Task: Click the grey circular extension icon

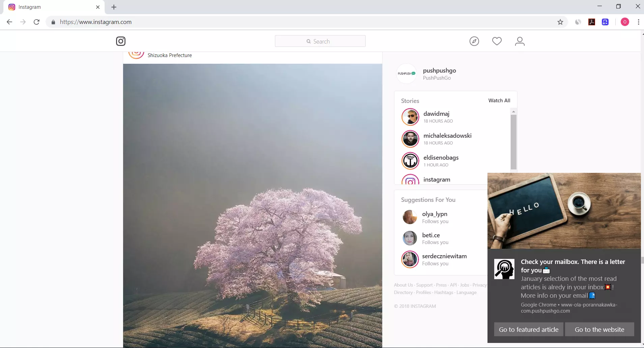Action: click(x=578, y=22)
